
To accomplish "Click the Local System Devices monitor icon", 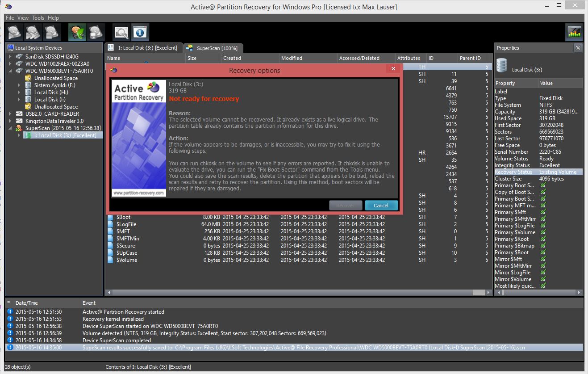I will 10,48.
